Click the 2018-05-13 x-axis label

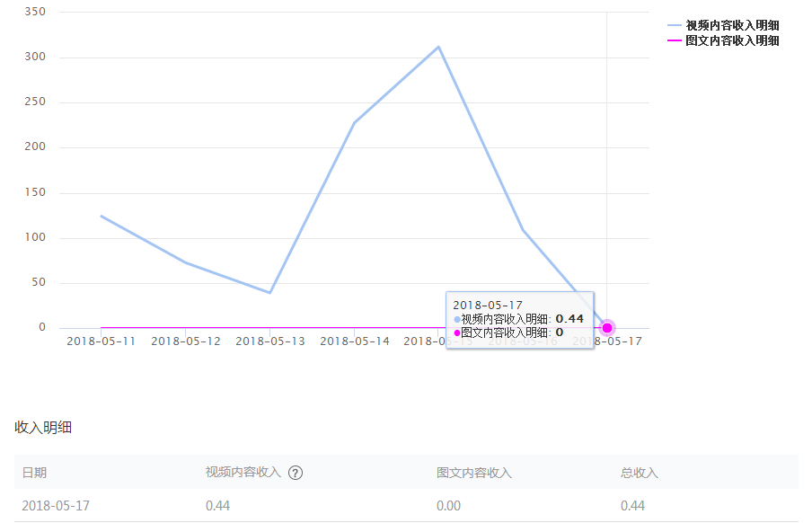(x=269, y=341)
